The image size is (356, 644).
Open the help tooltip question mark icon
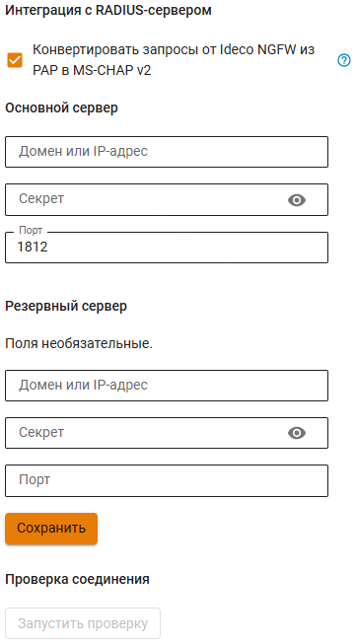click(x=344, y=60)
